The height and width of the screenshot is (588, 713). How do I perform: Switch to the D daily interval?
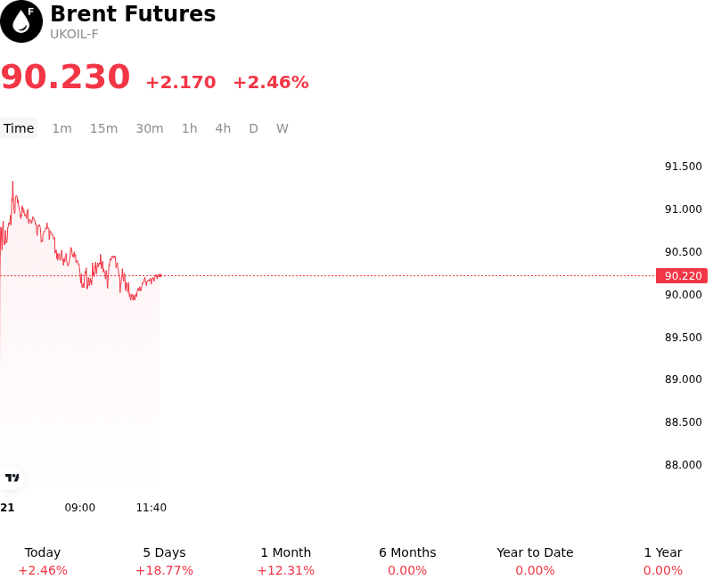(253, 128)
